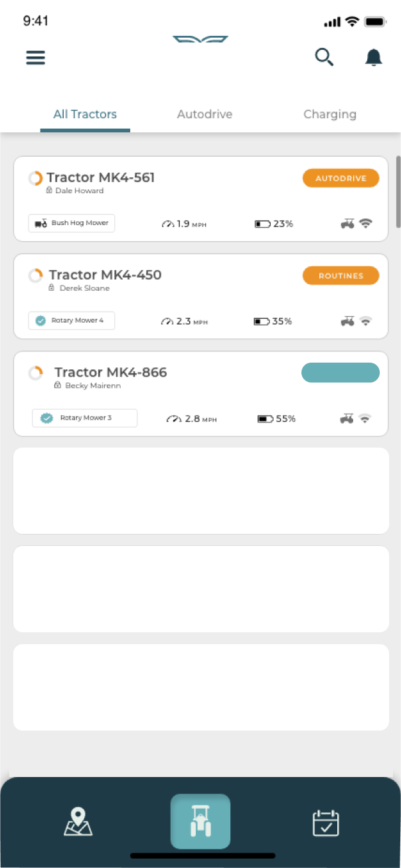
Task: Open the hamburger menu
Action: pos(35,57)
